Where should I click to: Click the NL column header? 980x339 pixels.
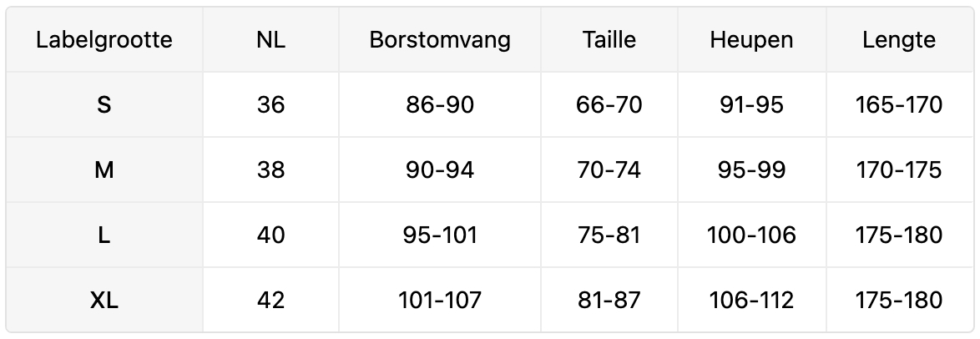[271, 40]
